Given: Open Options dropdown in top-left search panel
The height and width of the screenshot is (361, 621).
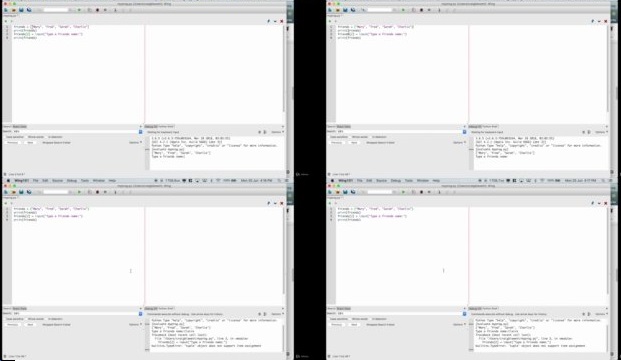Looking at the screenshot, I should pyautogui.click(x=135, y=142).
